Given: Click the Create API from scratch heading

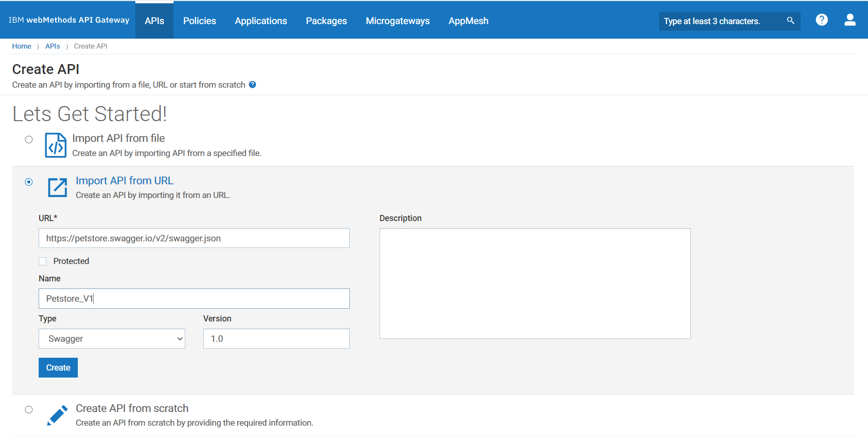Looking at the screenshot, I should [x=132, y=408].
